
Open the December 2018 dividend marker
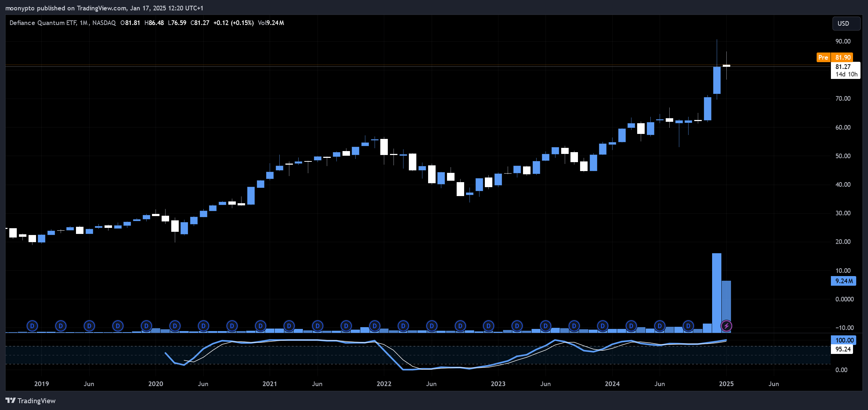click(x=32, y=326)
